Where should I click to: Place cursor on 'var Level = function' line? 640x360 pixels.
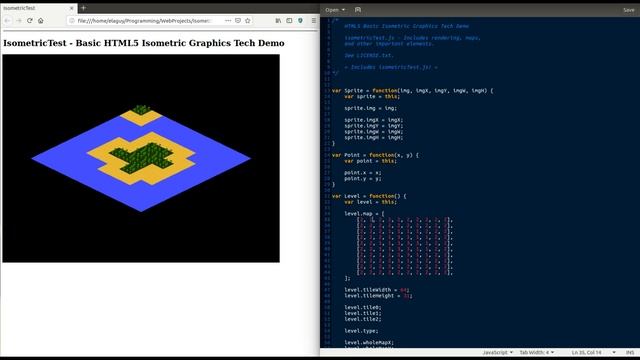tap(369, 196)
